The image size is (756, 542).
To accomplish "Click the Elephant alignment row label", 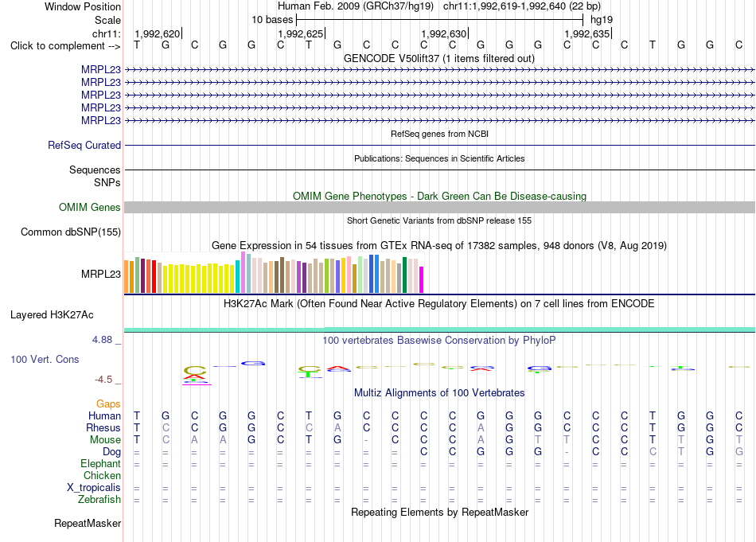I will point(100,463).
